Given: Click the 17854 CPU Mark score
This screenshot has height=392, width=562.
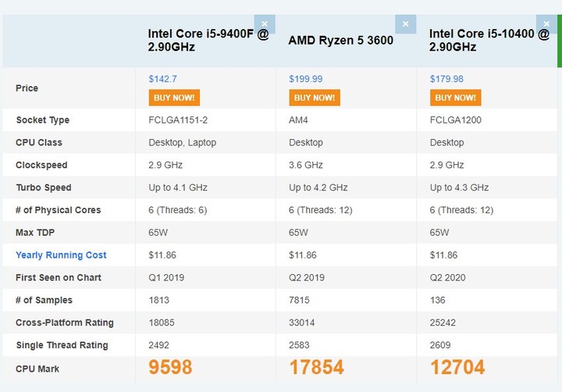Looking at the screenshot, I should [316, 367].
